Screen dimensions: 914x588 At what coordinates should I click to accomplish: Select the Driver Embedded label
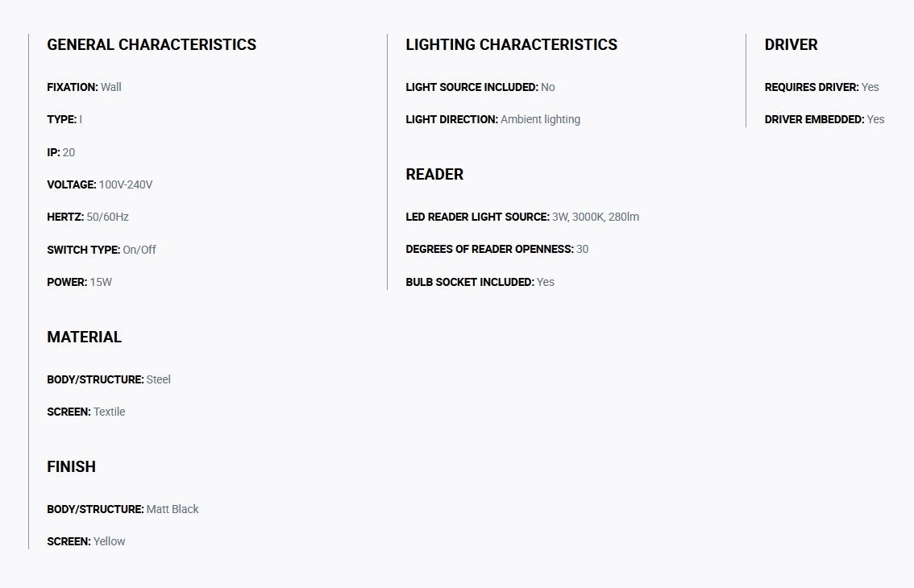814,119
